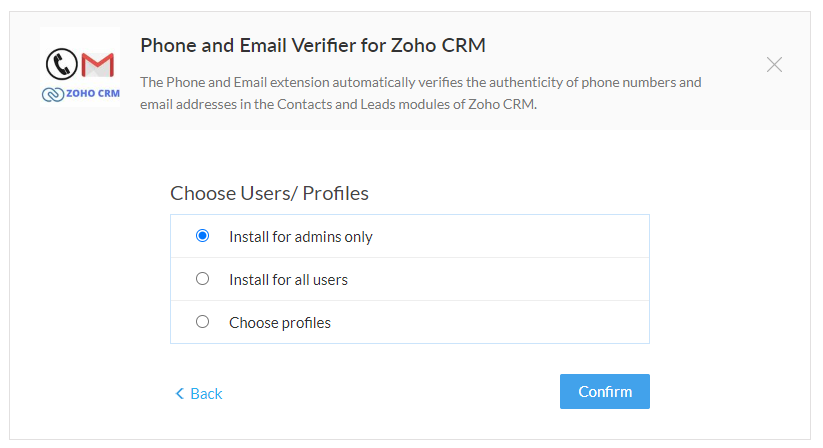The image size is (823, 448).
Task: Click the Install for all users label
Action: coord(288,280)
